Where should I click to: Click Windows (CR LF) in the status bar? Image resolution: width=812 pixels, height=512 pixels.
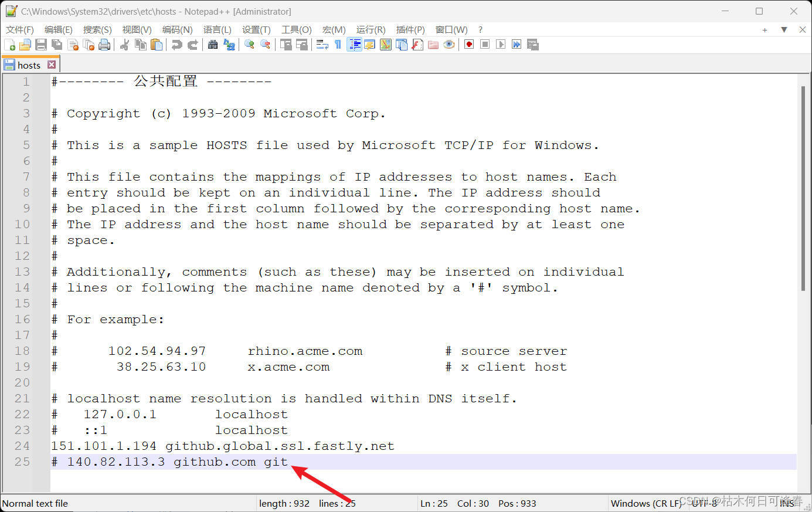pyautogui.click(x=645, y=503)
